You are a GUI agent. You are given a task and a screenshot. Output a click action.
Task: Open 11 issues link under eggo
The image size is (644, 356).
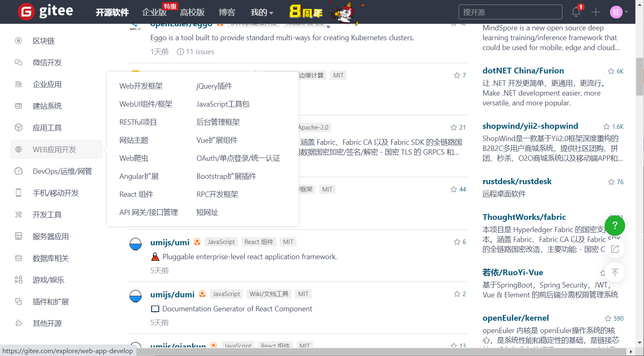pos(196,52)
